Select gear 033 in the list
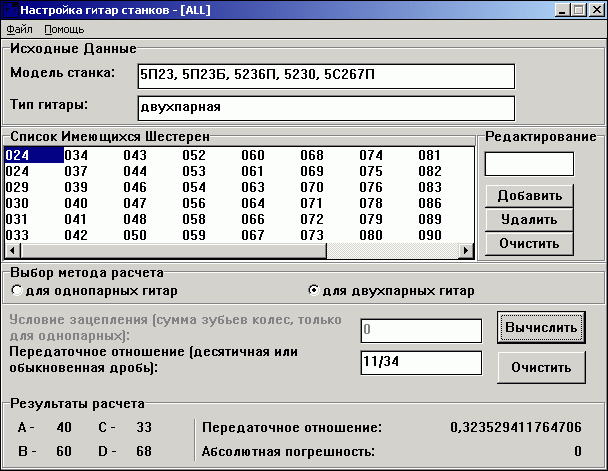The width and height of the screenshot is (608, 471). [x=17, y=235]
